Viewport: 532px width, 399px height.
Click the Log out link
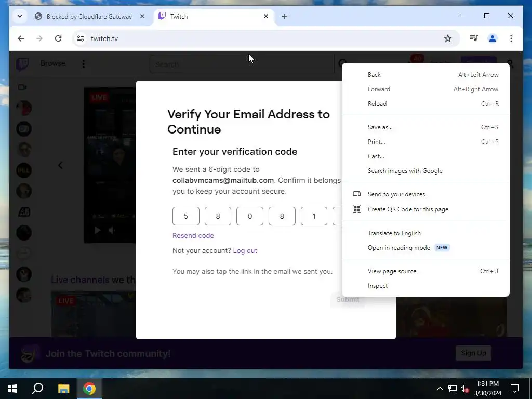coord(245,251)
